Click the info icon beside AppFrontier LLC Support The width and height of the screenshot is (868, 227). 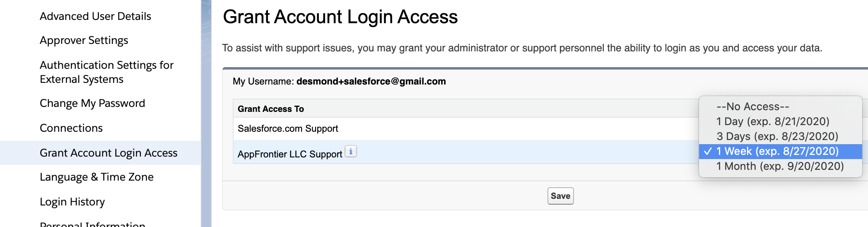point(351,152)
